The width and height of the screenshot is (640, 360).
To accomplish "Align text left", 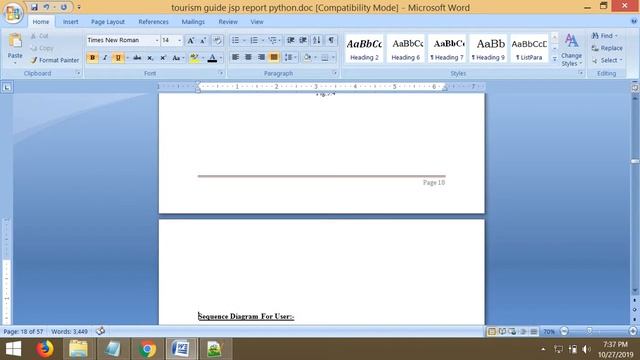I will [236, 58].
